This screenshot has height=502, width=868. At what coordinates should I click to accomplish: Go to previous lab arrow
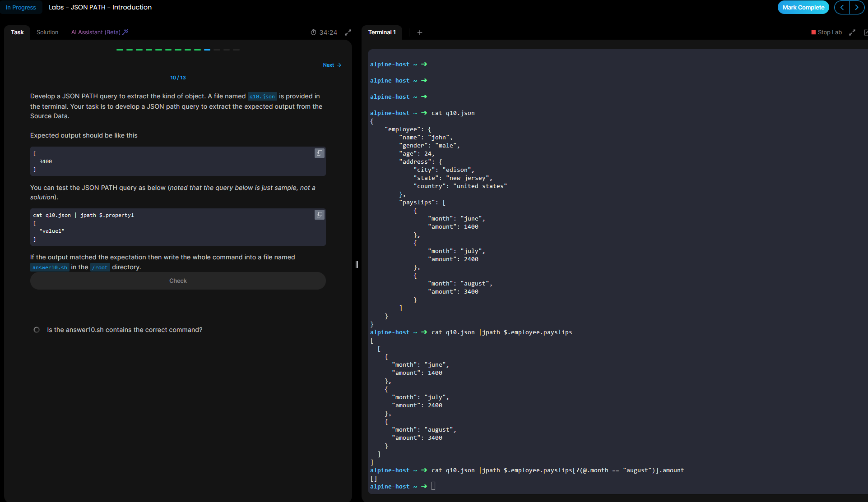pyautogui.click(x=842, y=7)
